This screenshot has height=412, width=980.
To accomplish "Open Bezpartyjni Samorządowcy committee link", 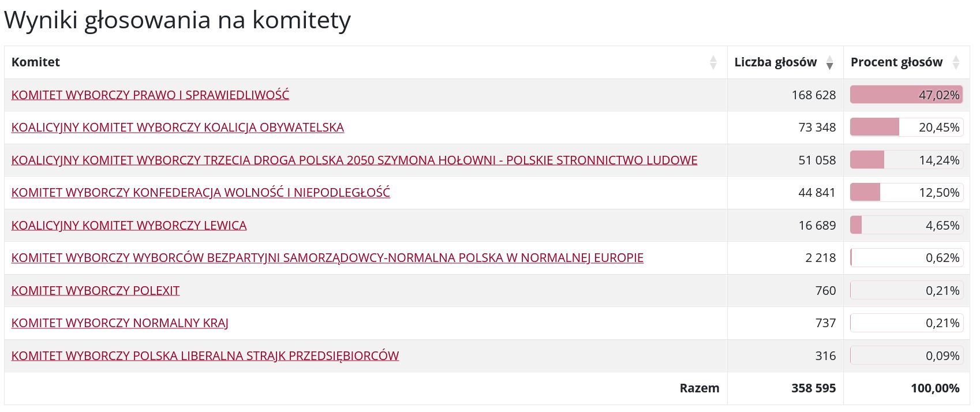I will coord(327,258).
